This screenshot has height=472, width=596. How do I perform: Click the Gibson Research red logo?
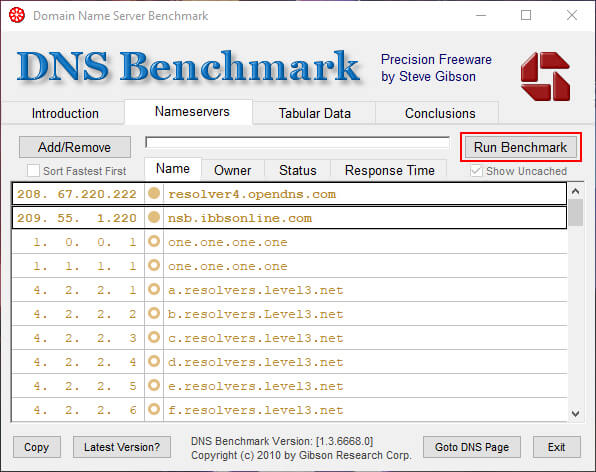(545, 76)
